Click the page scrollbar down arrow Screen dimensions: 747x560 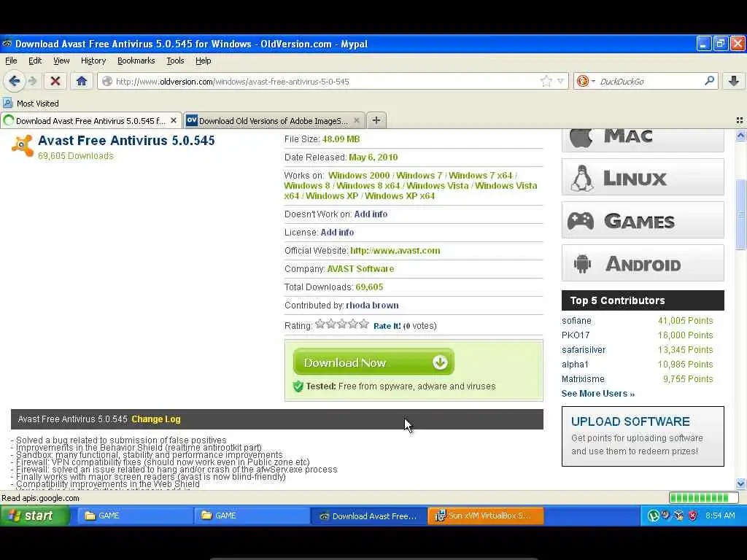741,483
